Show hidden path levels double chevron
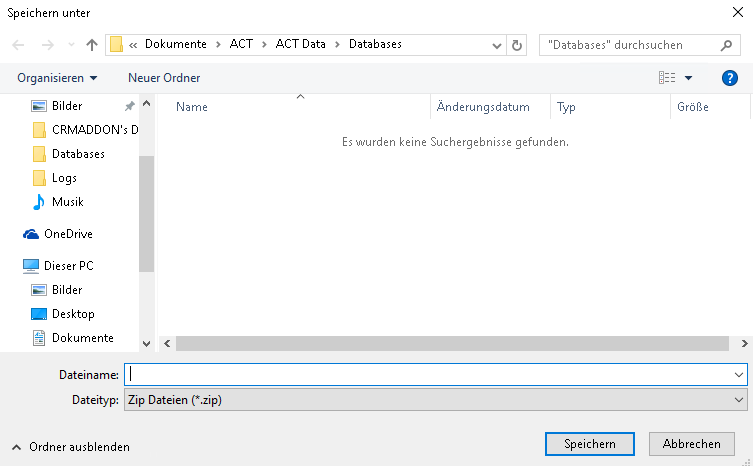This screenshot has height=466, width=753. [x=133, y=45]
